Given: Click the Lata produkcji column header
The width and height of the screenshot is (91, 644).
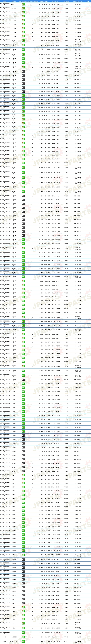Looking at the screenshot, I should point(44,1).
